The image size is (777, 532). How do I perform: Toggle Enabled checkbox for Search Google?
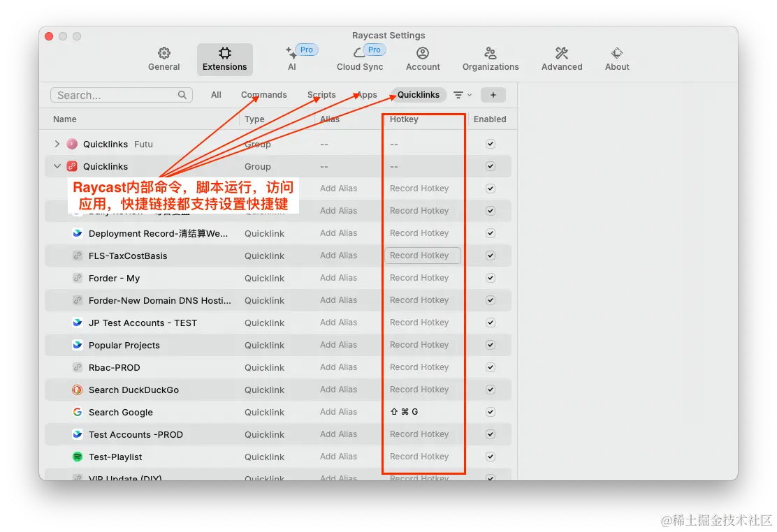point(491,412)
